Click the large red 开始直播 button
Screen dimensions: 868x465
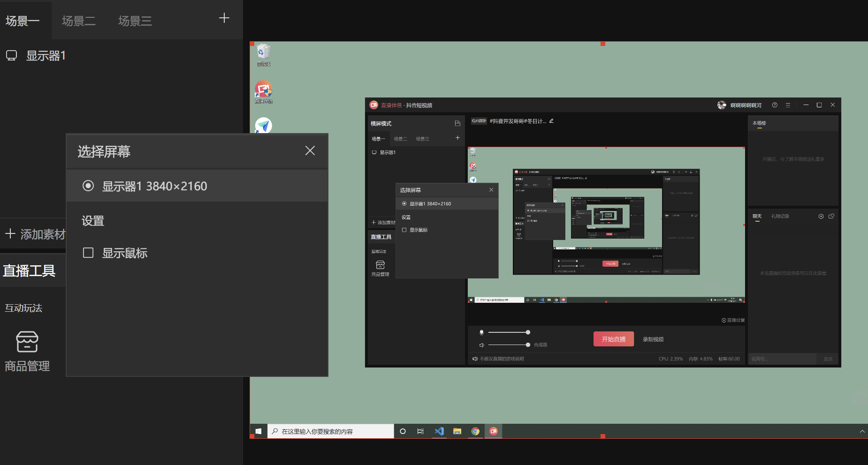(613, 339)
